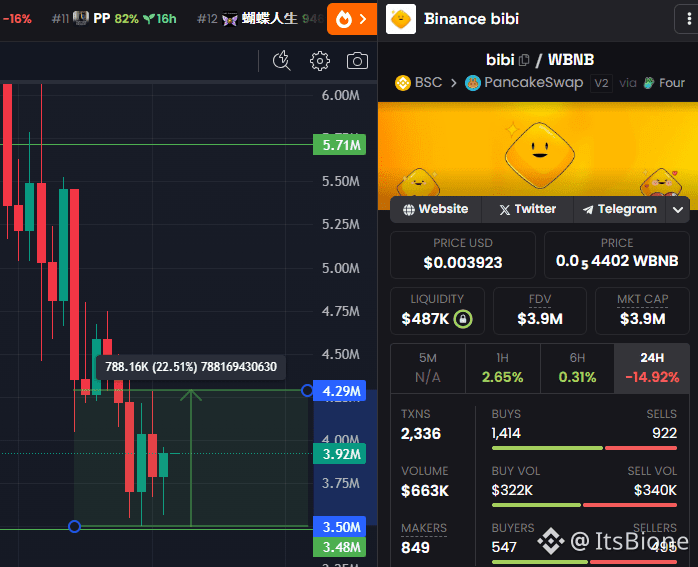
Task: Click the upper measurement handle circle
Action: point(307,391)
